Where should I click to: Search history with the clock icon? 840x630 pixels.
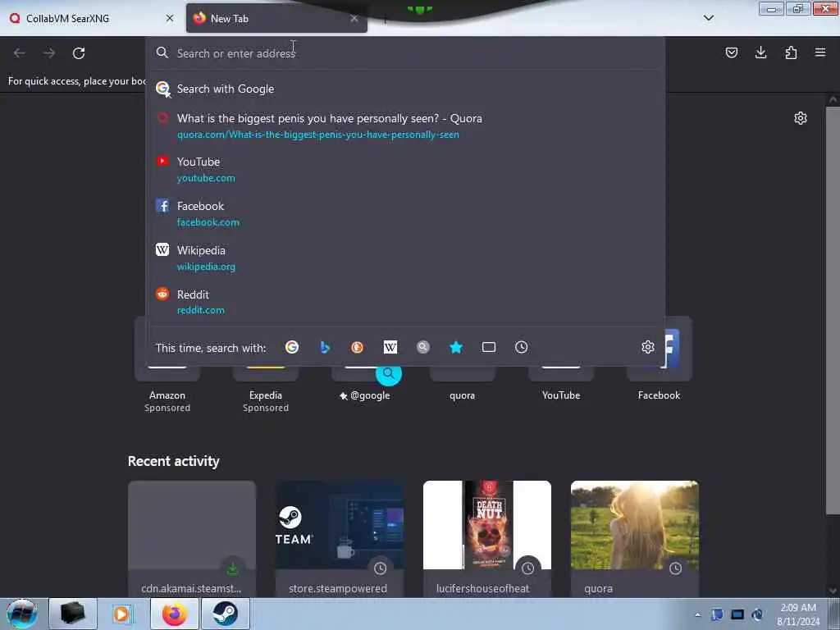521,347
